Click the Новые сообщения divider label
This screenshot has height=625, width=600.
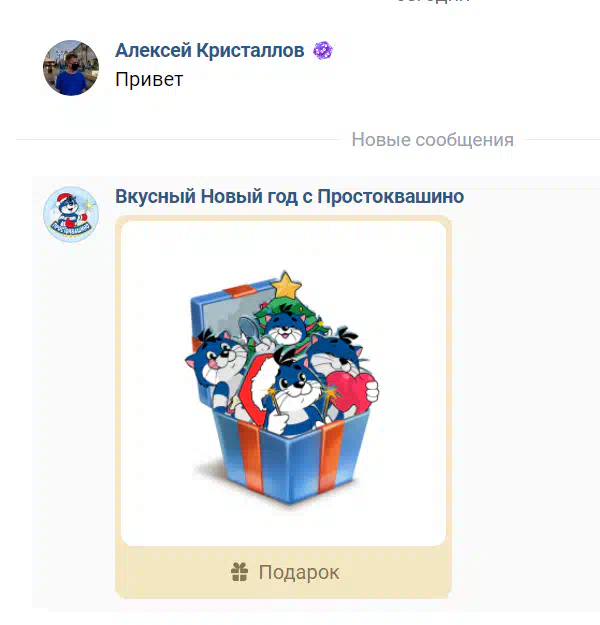[x=433, y=140]
